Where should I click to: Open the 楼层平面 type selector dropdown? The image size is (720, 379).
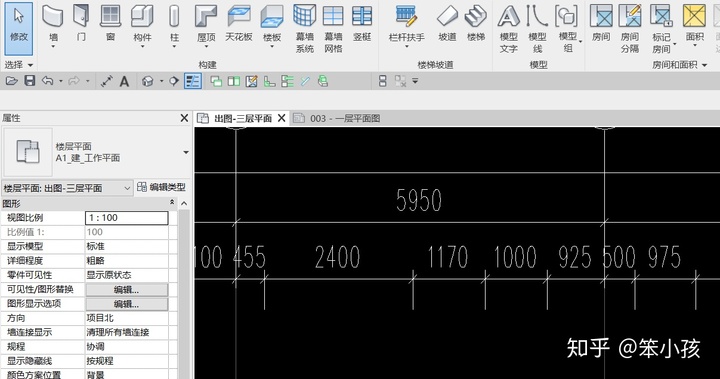point(186,152)
